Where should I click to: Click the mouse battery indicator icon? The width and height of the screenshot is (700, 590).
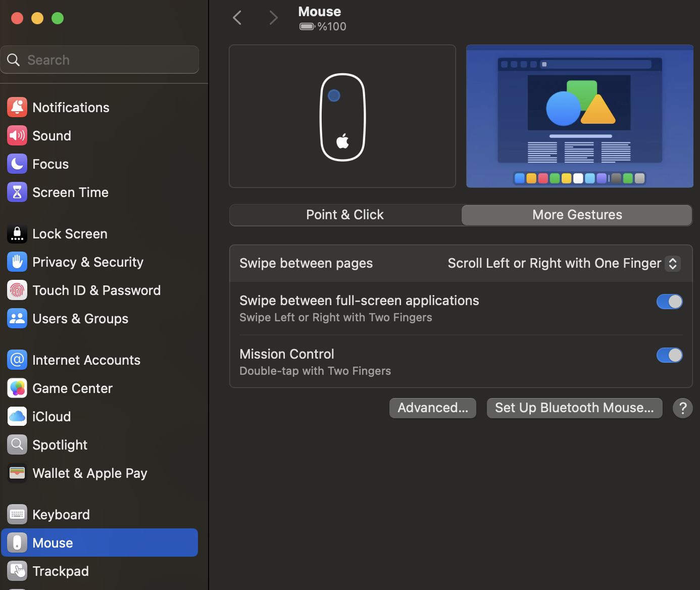(x=307, y=26)
